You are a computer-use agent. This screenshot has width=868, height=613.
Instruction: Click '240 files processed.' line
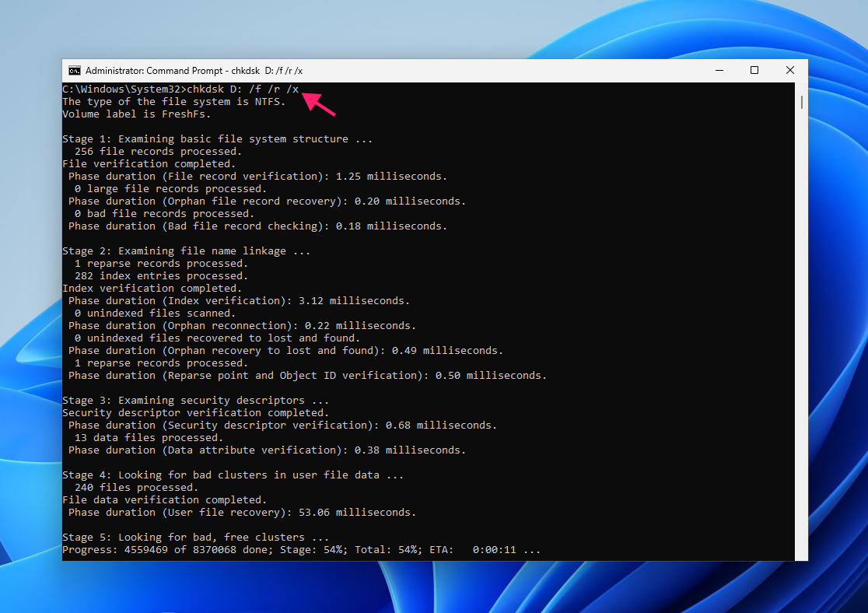coord(136,488)
